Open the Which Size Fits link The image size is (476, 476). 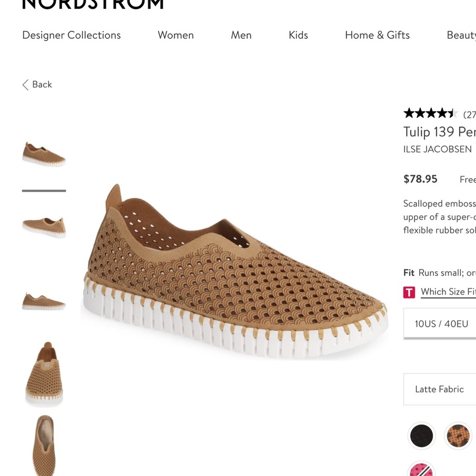448,292
